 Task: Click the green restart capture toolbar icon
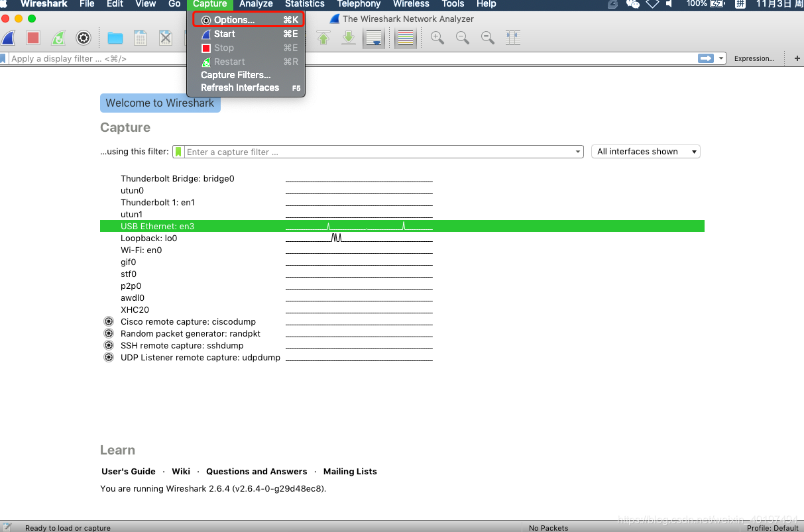58,38
